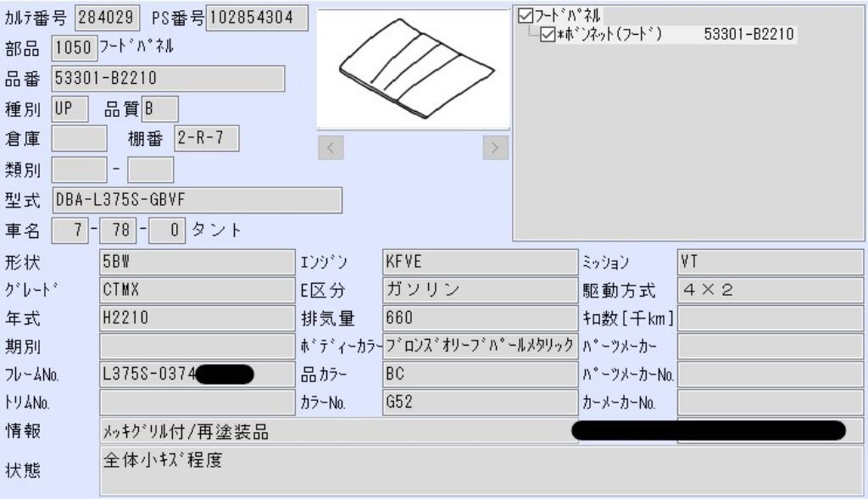Click the フレームNo. field L375S-0374
This screenshot has height=499, width=868.
click(x=197, y=374)
